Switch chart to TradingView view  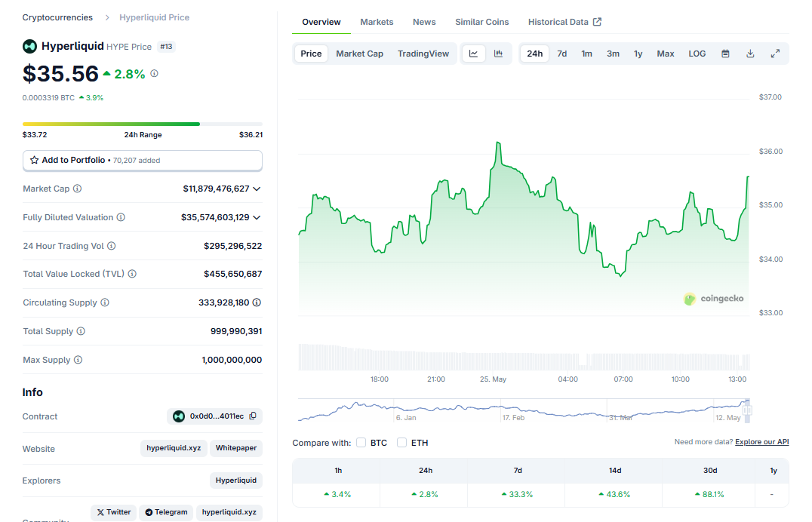(x=423, y=54)
